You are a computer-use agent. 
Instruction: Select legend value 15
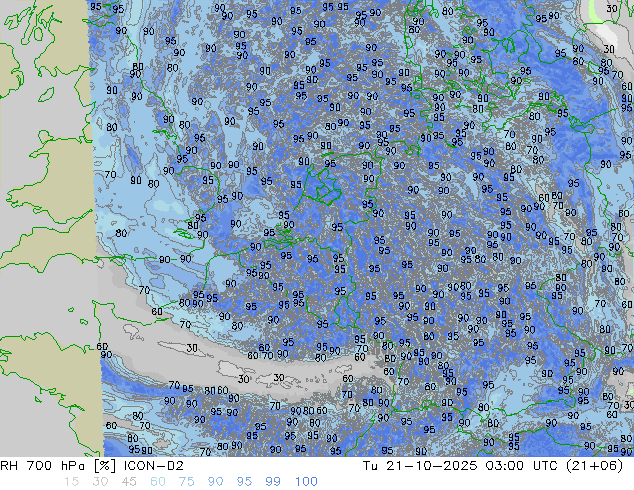point(71,482)
